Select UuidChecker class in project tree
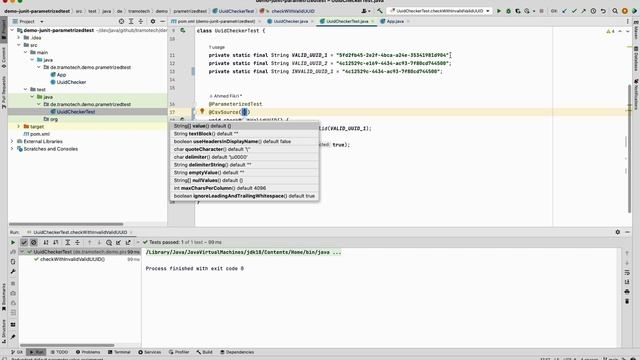Viewport: 640px width, 360px height. tap(71, 82)
